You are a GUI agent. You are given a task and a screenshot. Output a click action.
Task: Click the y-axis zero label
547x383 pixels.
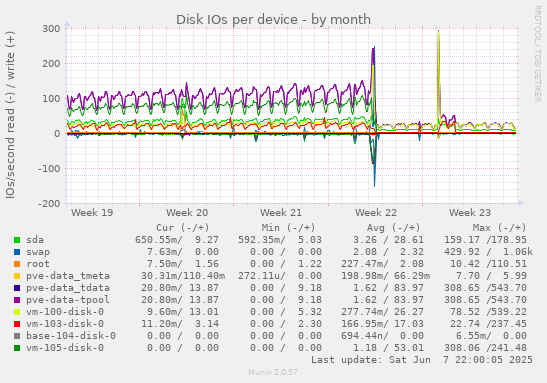tap(57, 134)
